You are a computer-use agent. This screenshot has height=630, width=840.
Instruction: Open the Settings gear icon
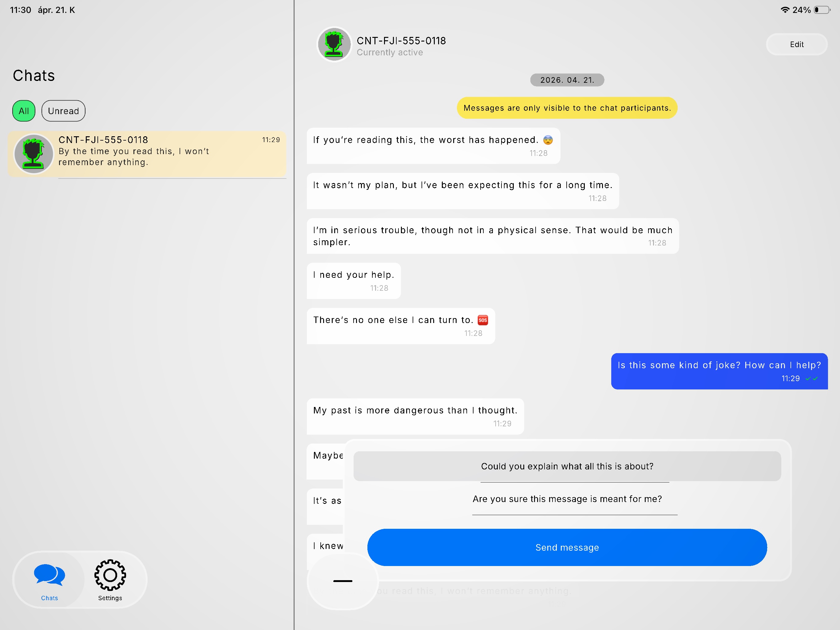(x=110, y=575)
